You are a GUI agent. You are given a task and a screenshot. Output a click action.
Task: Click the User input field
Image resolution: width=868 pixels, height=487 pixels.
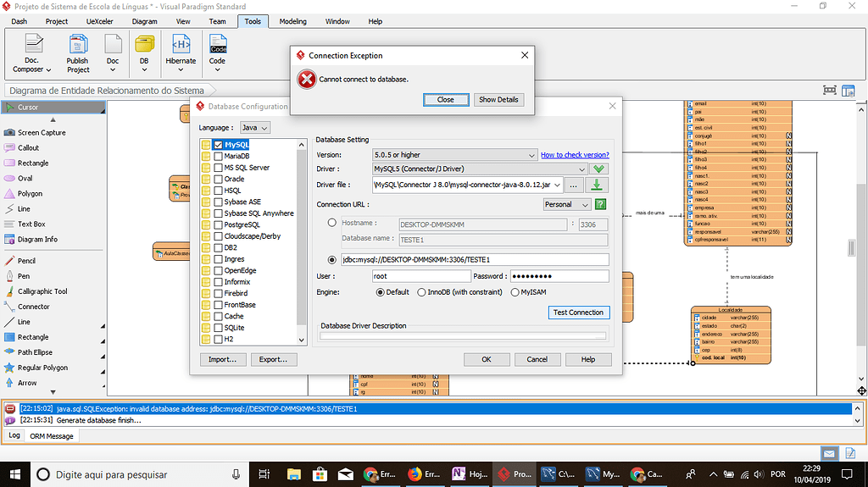421,276
